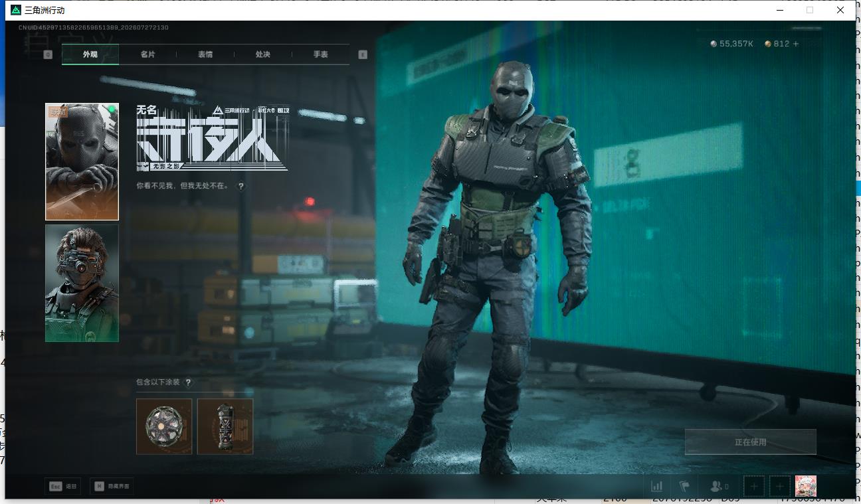Click the 三角洲行动 app icon in title bar
The height and width of the screenshot is (504, 861).
(16, 10)
